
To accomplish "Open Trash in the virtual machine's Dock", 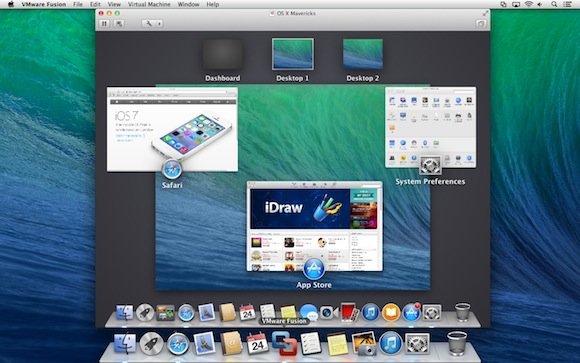I will (462, 312).
